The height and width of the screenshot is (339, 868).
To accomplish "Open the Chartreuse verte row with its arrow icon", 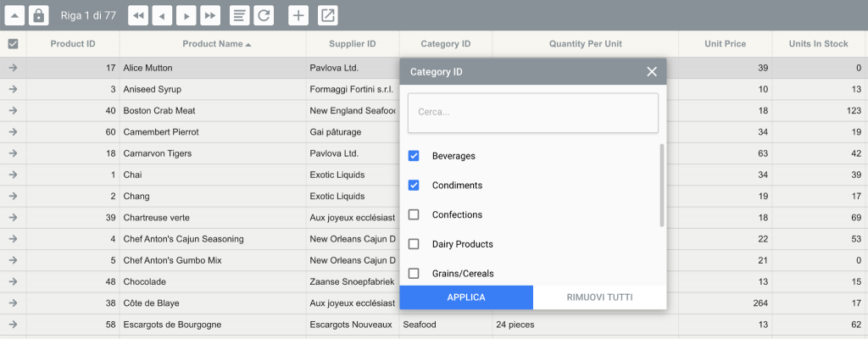I will tap(14, 218).
